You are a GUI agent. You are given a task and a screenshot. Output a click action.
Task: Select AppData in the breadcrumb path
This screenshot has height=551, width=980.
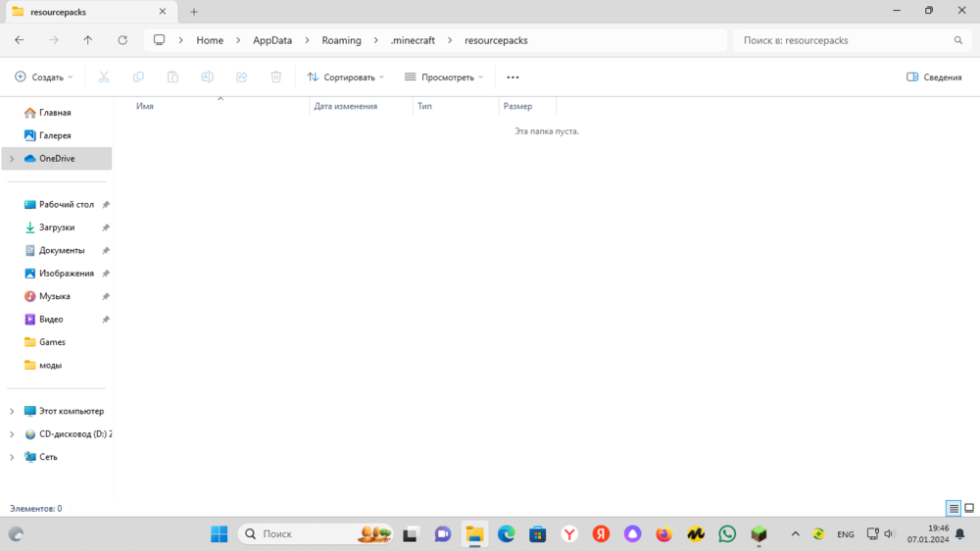[272, 40]
